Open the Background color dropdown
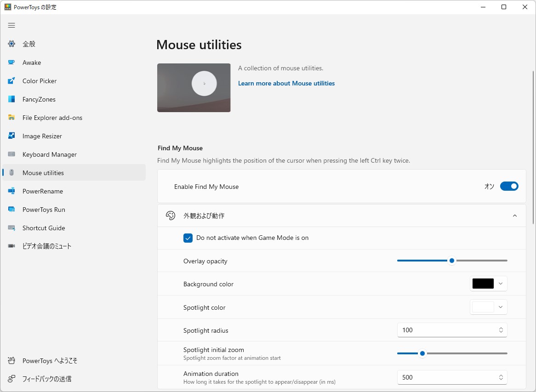This screenshot has width=536, height=392. click(x=489, y=284)
